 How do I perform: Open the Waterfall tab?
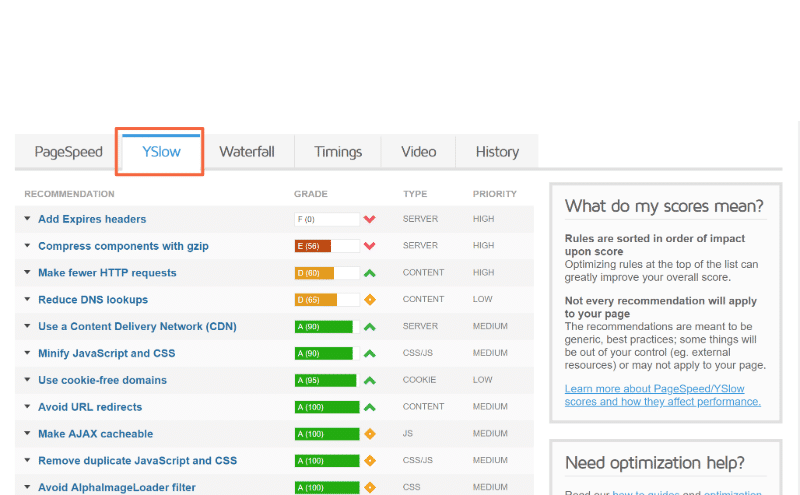[247, 152]
